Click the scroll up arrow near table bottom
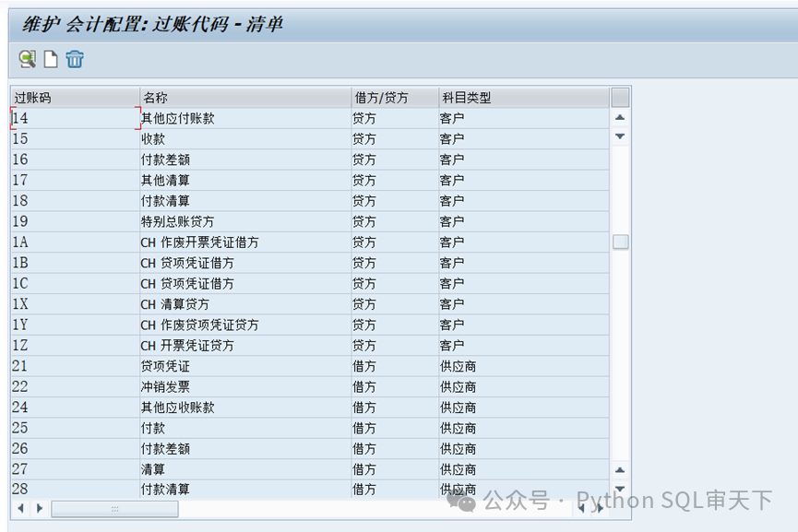 tap(620, 470)
